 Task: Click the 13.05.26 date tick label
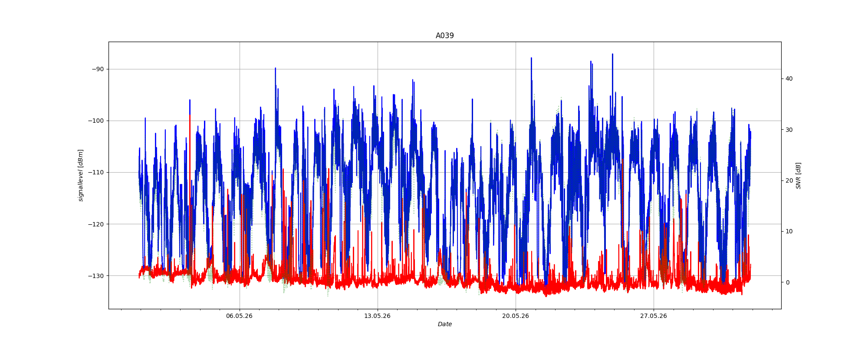[x=377, y=316]
